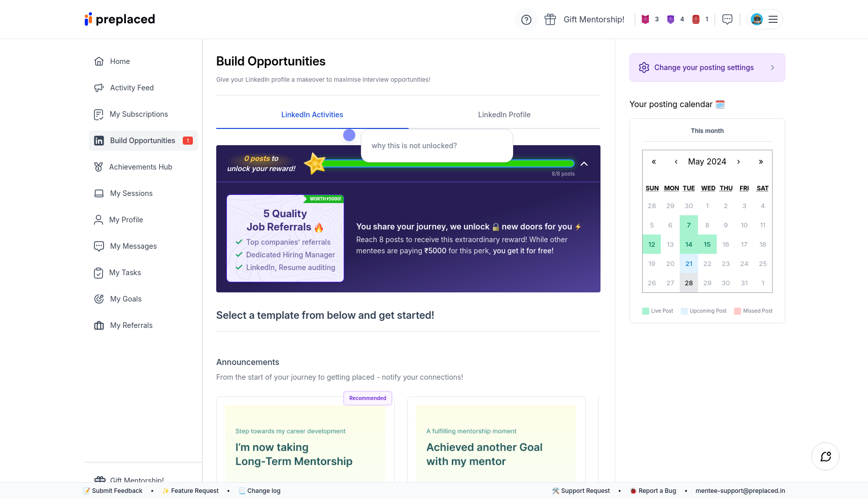Expand Change your posting settings arrow
868x499 pixels.
(x=772, y=68)
